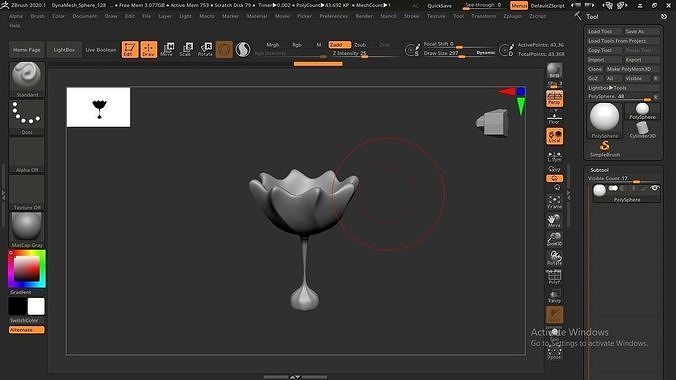Toggle the PolyF polyframe icon
Viewport: 676px width, 380px height.
tap(554, 276)
